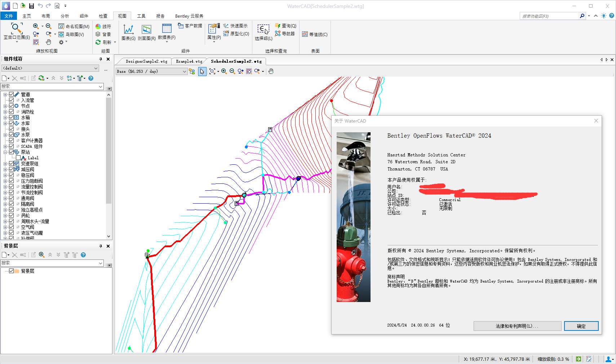Click the zoom-out magnifier in the ribbon
The height and width of the screenshot is (364, 616).
point(49,26)
